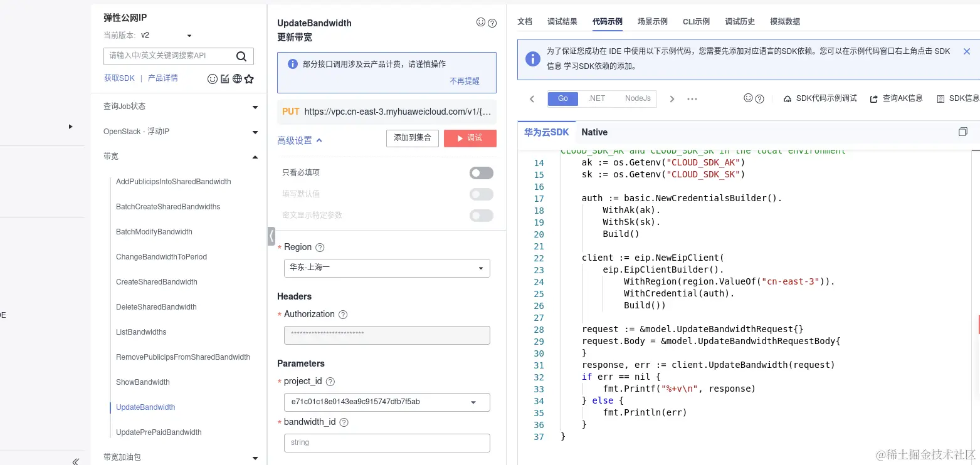Image resolution: width=980 pixels, height=465 pixels.
Task: Expand 带宽加油包 group
Action: click(255, 458)
